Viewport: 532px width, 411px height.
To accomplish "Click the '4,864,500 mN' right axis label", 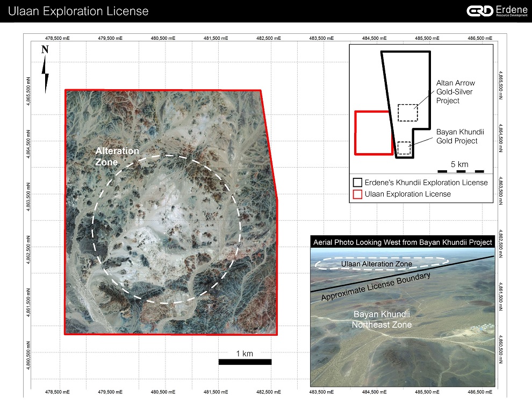I will click(500, 138).
